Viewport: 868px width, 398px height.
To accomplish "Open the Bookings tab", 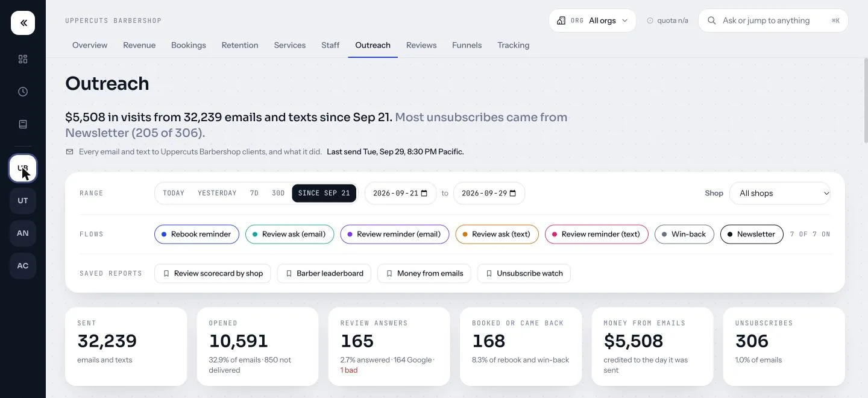I will [x=189, y=45].
